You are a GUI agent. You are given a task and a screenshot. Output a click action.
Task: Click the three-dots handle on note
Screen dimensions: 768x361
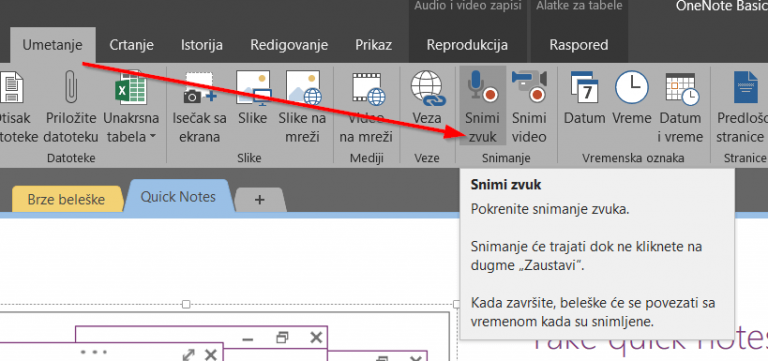(94, 352)
